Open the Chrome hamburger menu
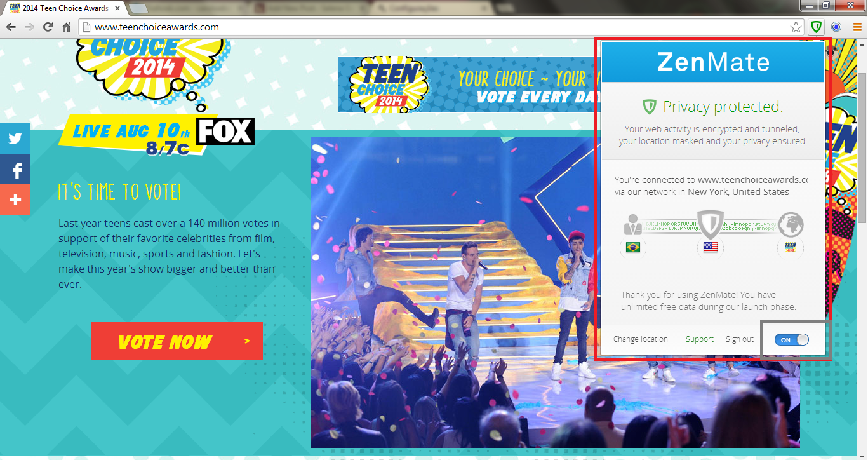 [857, 27]
